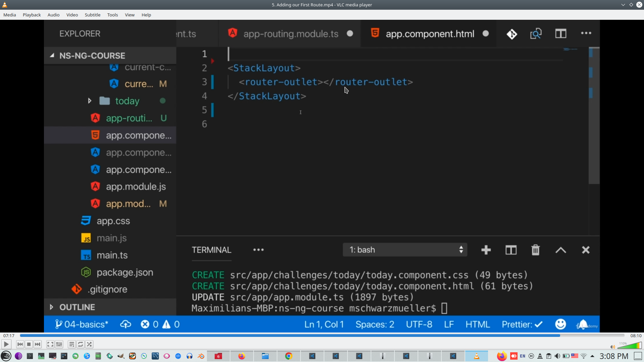Click the app-routing.module.ts editor tab
This screenshot has height=362, width=644.
click(290, 34)
